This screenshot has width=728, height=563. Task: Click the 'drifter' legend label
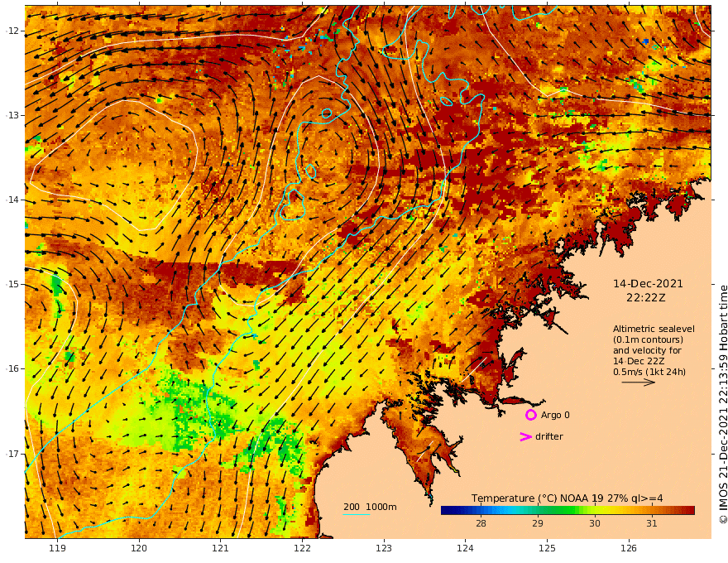click(x=549, y=436)
